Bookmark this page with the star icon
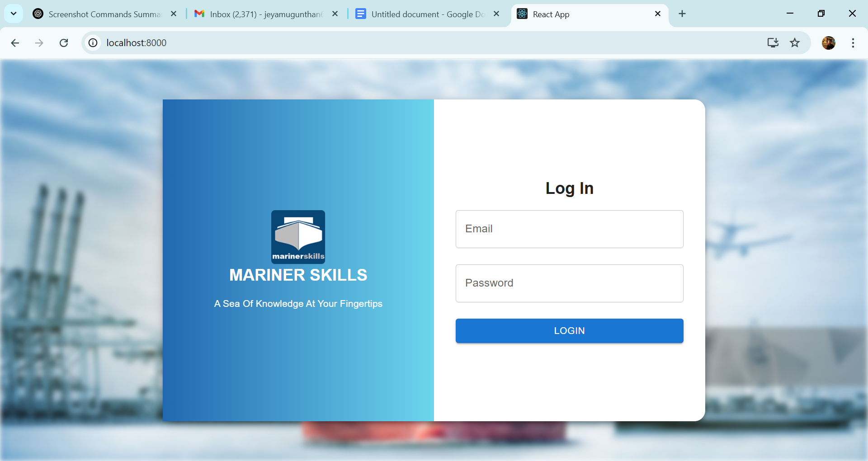Viewport: 868px width, 461px height. 794,43
